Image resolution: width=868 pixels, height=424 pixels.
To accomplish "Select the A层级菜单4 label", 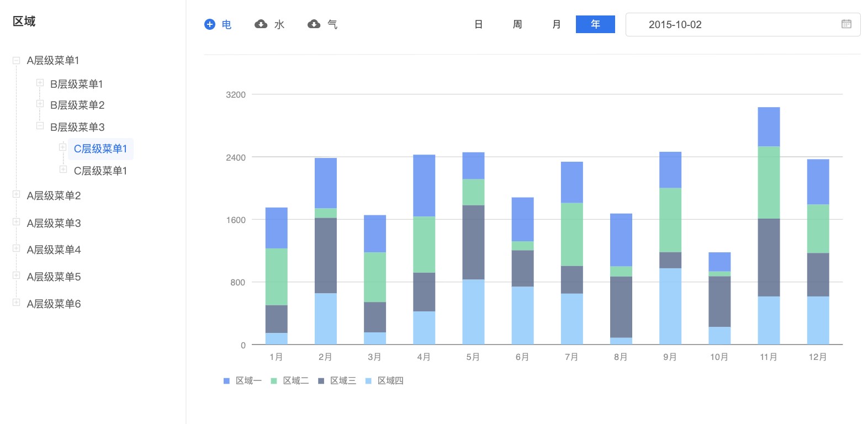I will pos(54,250).
